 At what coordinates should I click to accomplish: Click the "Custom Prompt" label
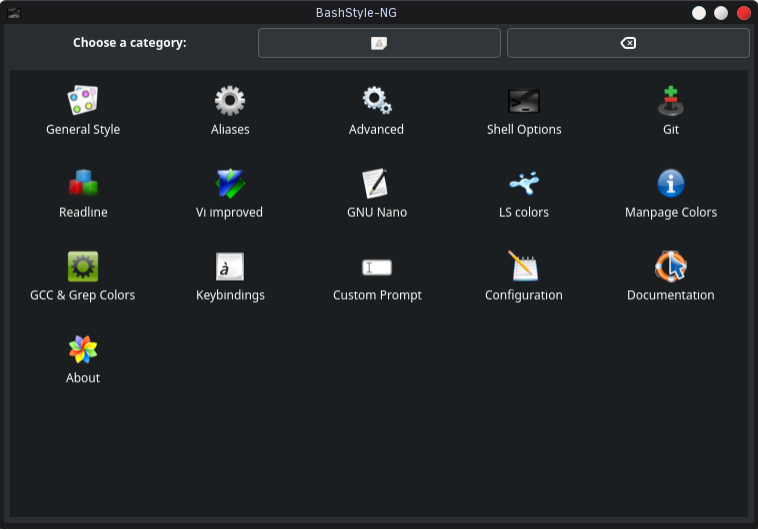[x=377, y=295]
